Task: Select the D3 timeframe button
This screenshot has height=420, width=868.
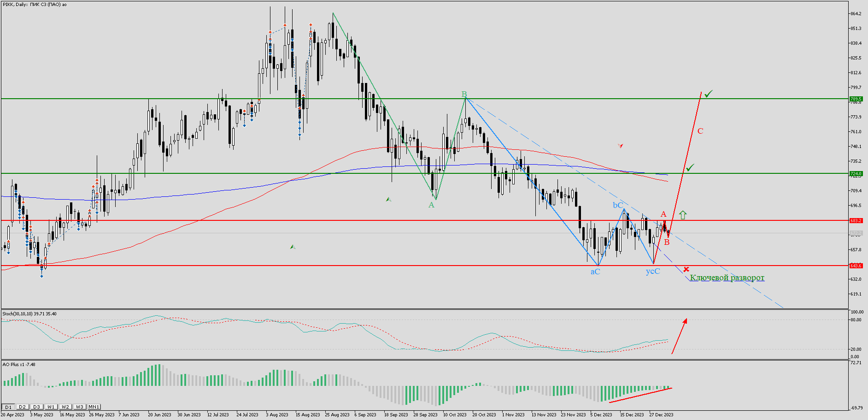Action: (x=36, y=407)
